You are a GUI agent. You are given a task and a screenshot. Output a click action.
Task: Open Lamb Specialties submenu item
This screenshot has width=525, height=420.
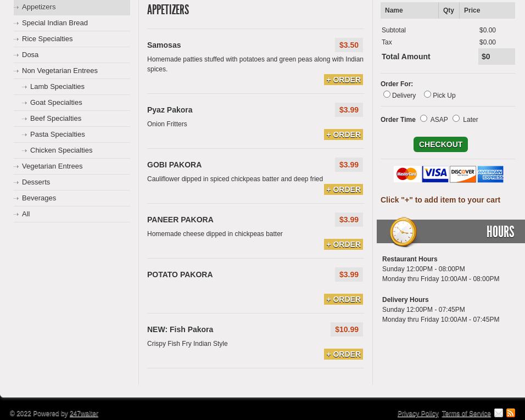click(x=57, y=87)
